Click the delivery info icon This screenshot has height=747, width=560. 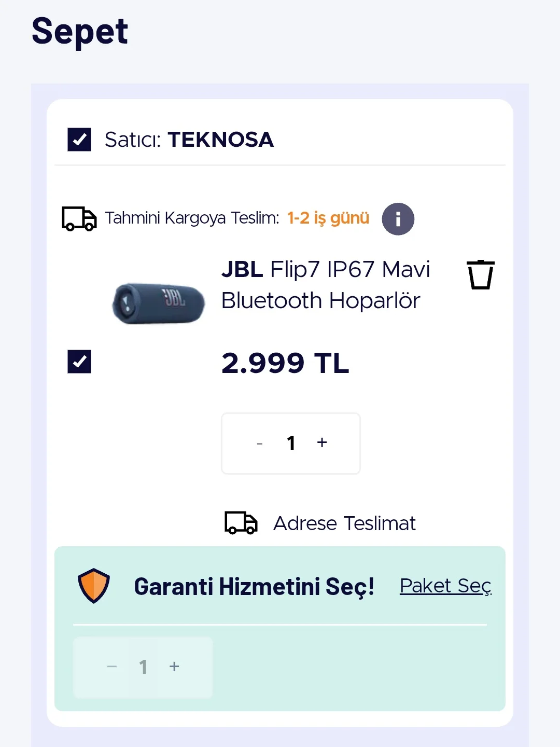tap(398, 219)
